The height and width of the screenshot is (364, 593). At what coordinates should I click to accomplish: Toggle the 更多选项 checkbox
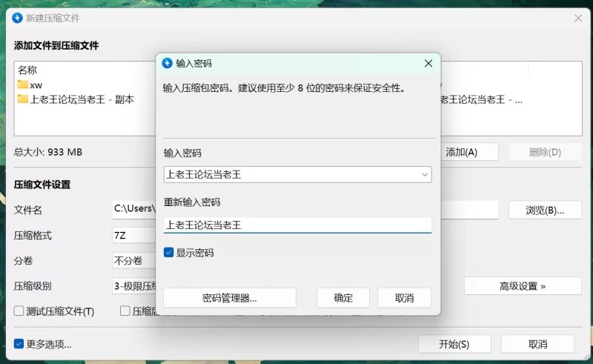pos(19,344)
